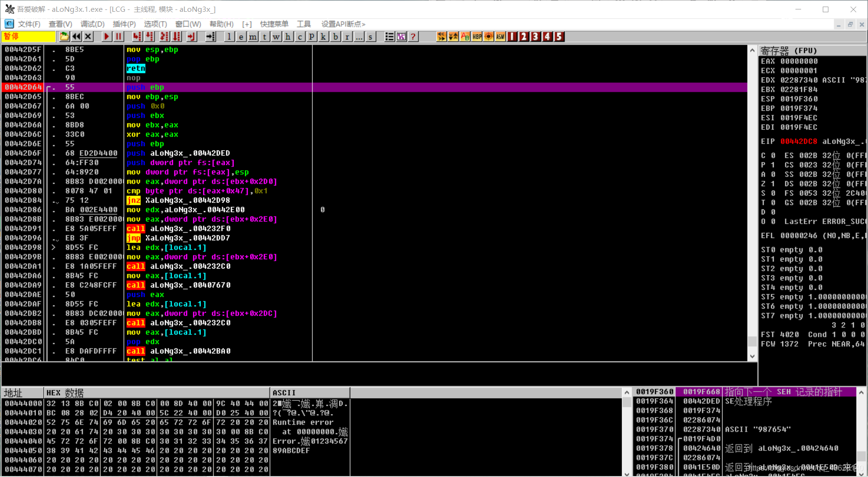Pause execution with the red pause icon

118,37
